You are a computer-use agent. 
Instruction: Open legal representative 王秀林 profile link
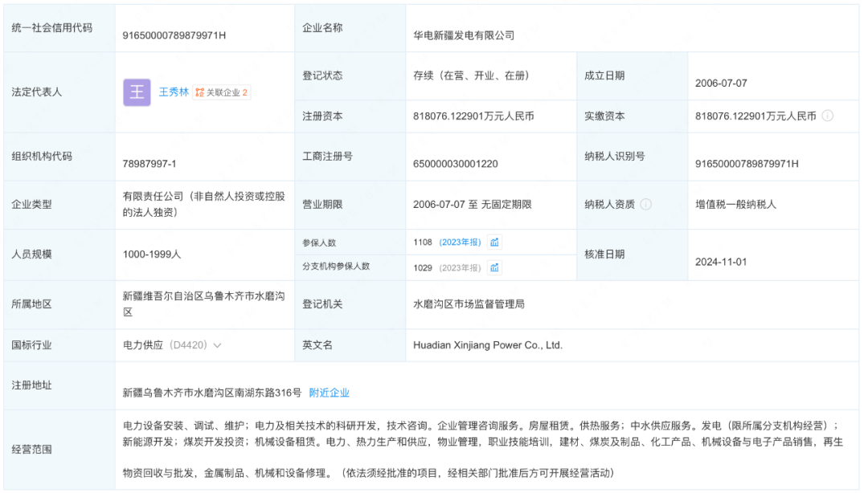(x=173, y=92)
